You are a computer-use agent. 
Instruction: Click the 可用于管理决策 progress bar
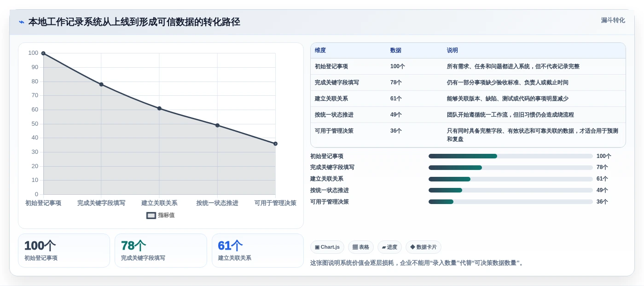pos(511,202)
